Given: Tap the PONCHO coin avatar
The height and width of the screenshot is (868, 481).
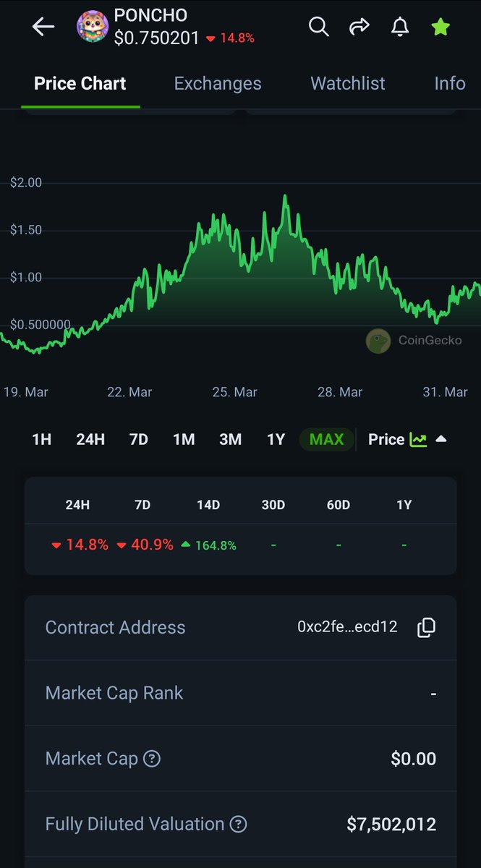Looking at the screenshot, I should coord(93,27).
